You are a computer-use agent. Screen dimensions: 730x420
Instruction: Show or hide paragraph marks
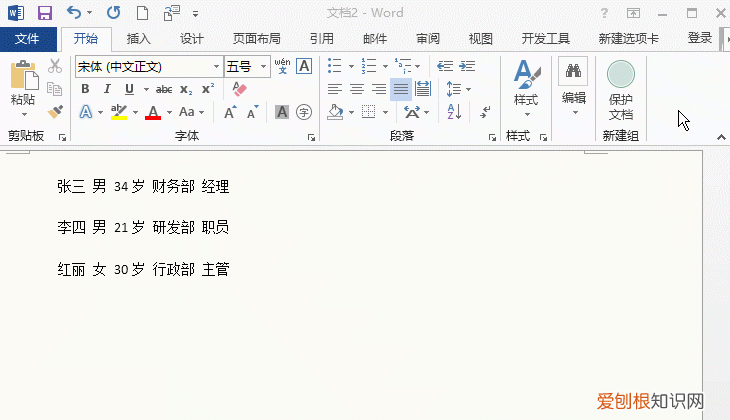pos(485,112)
